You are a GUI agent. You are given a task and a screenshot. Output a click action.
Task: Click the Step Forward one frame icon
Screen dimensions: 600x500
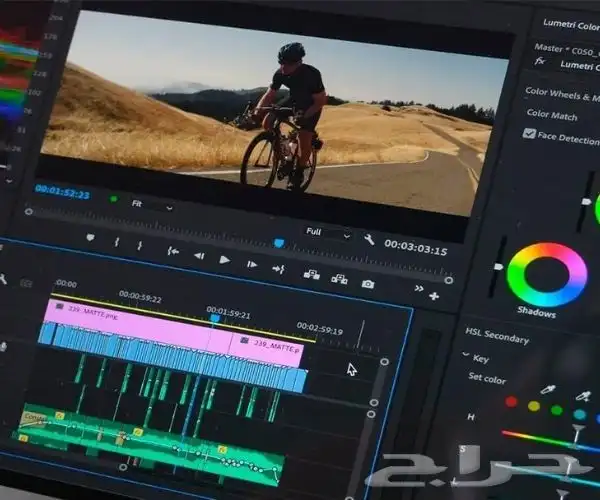pos(252,263)
